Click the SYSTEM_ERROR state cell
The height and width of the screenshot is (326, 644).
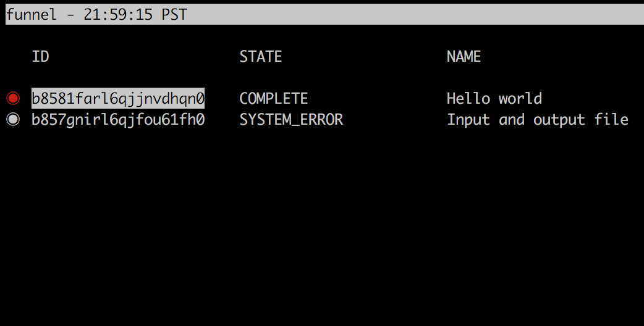pos(291,120)
